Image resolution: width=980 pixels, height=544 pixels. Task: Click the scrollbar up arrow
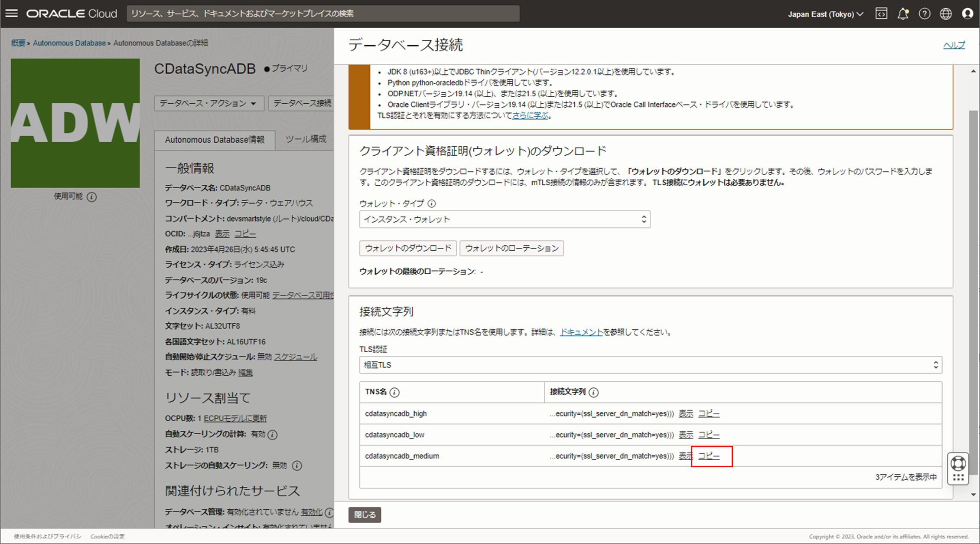973,71
